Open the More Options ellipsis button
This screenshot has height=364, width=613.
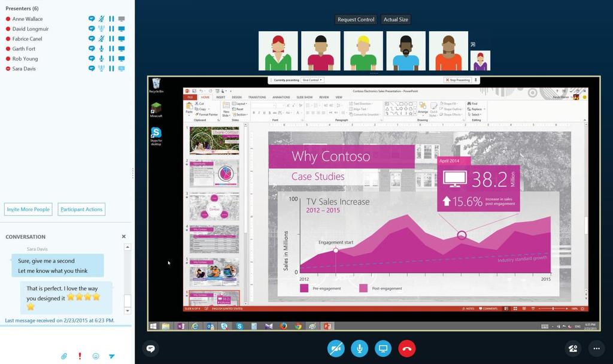click(x=596, y=348)
